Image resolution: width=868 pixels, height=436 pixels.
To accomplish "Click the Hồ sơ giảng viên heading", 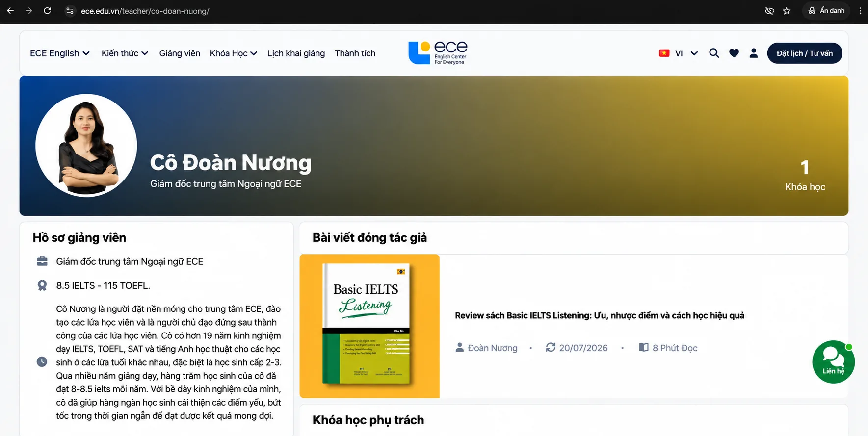I will coord(79,238).
